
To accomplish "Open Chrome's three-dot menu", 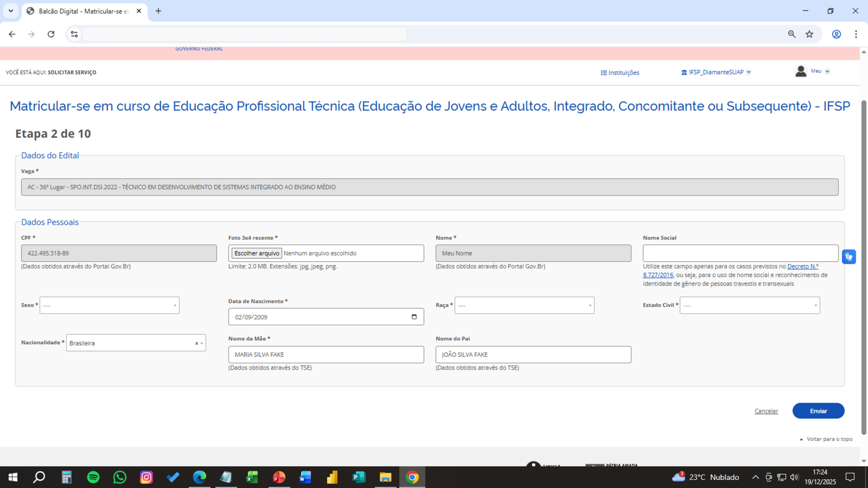I will (x=856, y=34).
